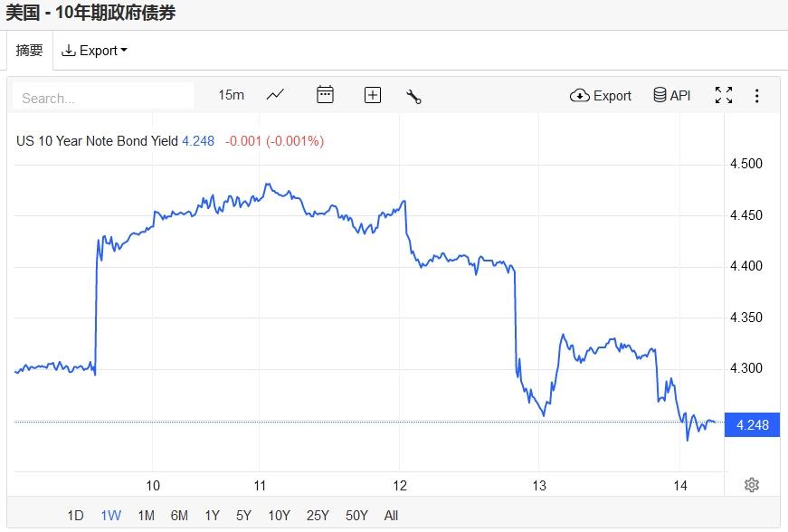Open the chart tools wrench icon
Image resolution: width=788 pixels, height=532 pixels.
(x=414, y=96)
